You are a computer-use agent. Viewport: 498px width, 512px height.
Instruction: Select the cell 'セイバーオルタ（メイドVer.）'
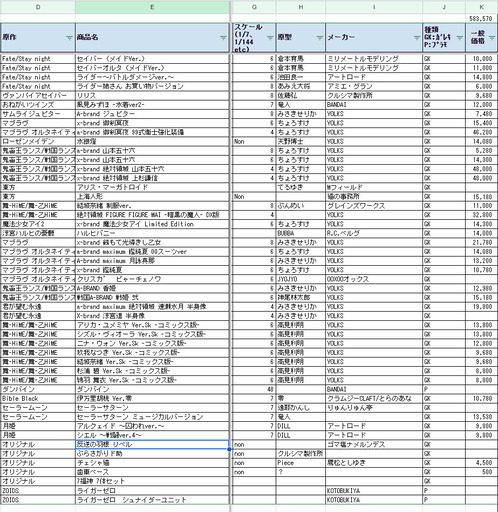[x=152, y=68]
